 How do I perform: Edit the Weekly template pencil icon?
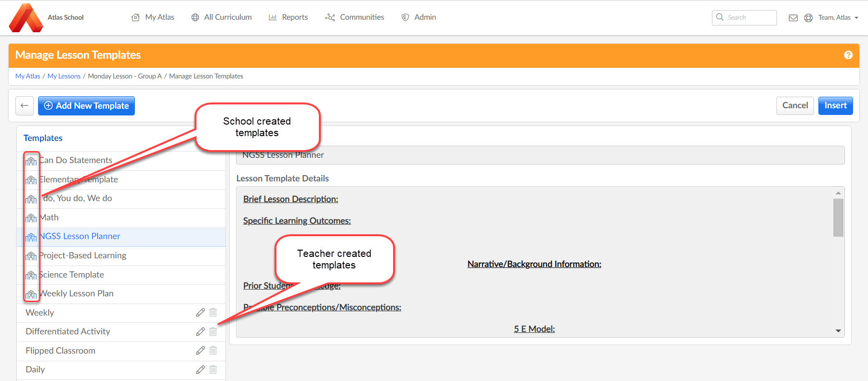coord(200,313)
